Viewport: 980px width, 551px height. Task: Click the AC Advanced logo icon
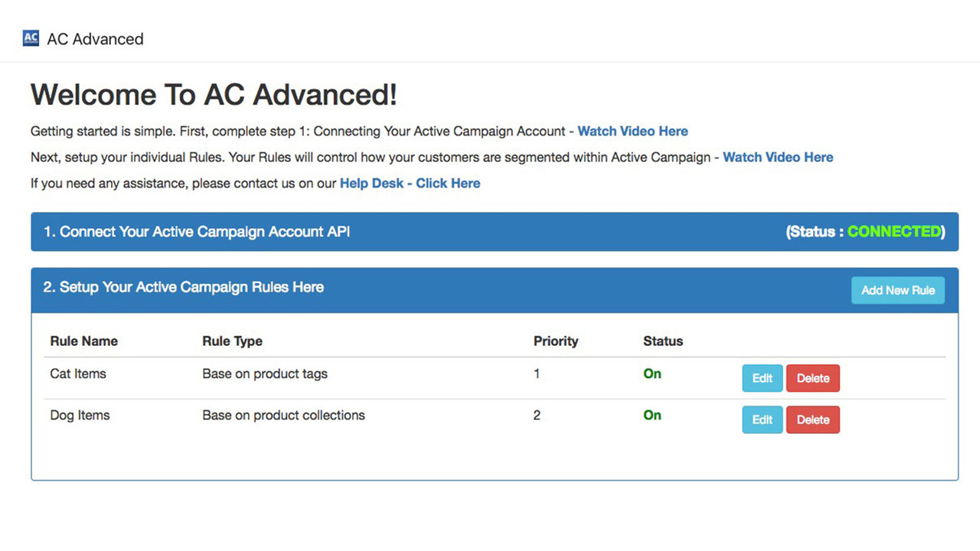pyautogui.click(x=31, y=38)
